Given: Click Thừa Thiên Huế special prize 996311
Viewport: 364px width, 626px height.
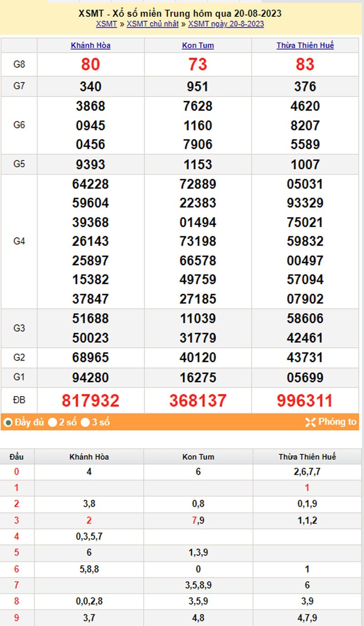Looking at the screenshot, I should [x=305, y=401].
